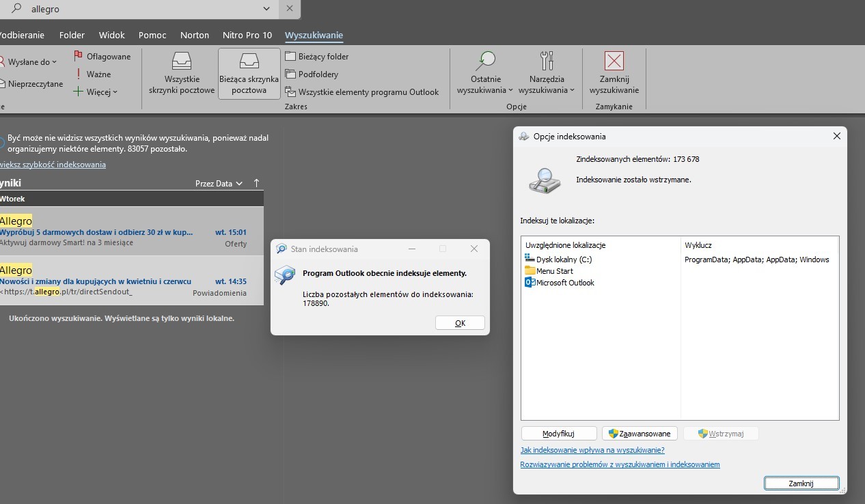The width and height of the screenshot is (865, 504).
Task: Click the Powiadomienia category label
Action: pos(219,292)
